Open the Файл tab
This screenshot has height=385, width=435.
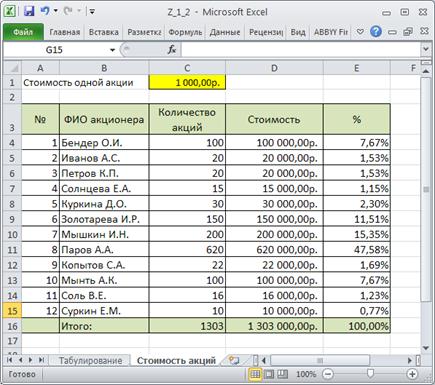pos(23,32)
